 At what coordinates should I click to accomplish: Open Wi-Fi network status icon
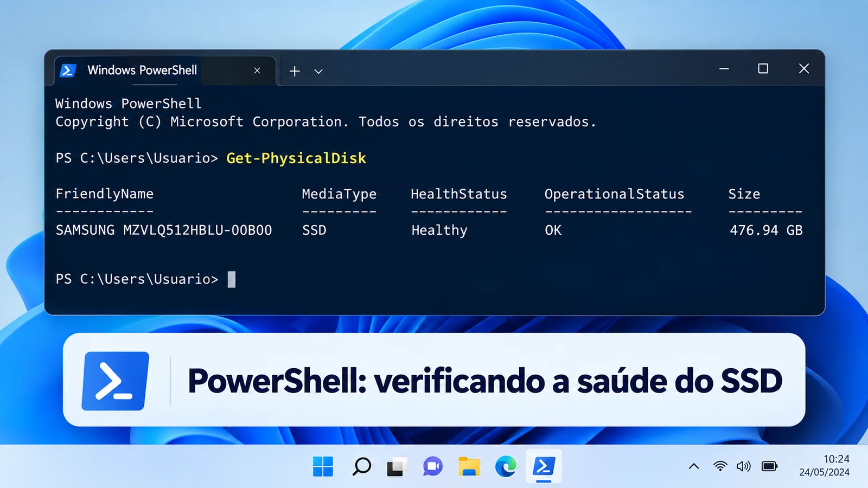pos(720,466)
